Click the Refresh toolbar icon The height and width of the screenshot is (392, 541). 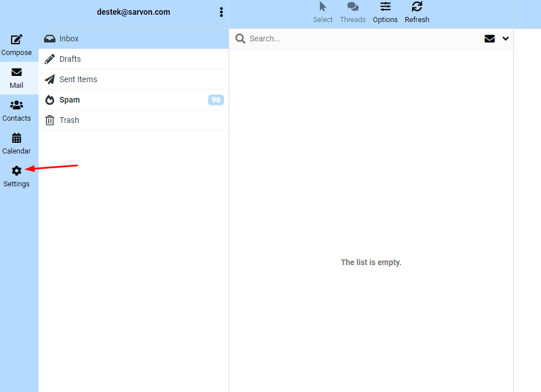(417, 7)
